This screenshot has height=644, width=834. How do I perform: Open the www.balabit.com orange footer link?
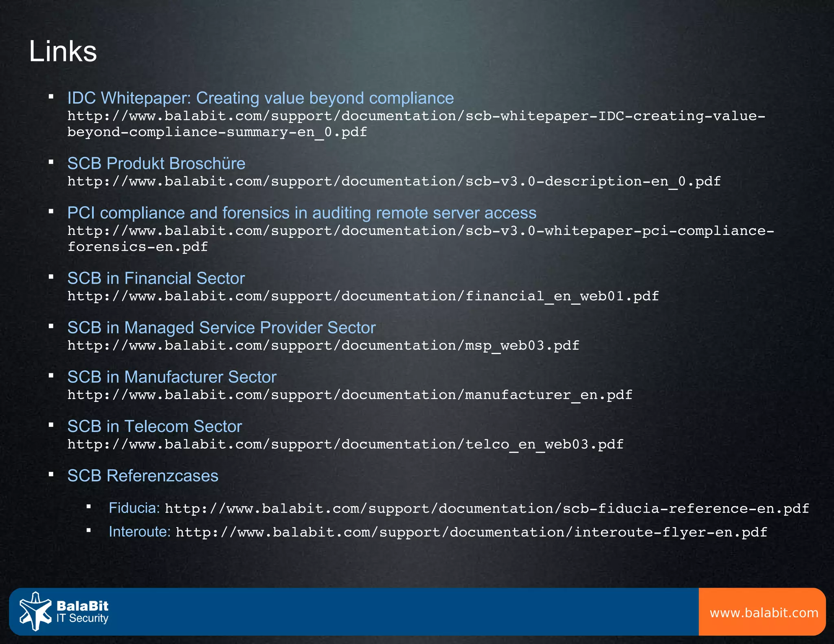click(764, 613)
